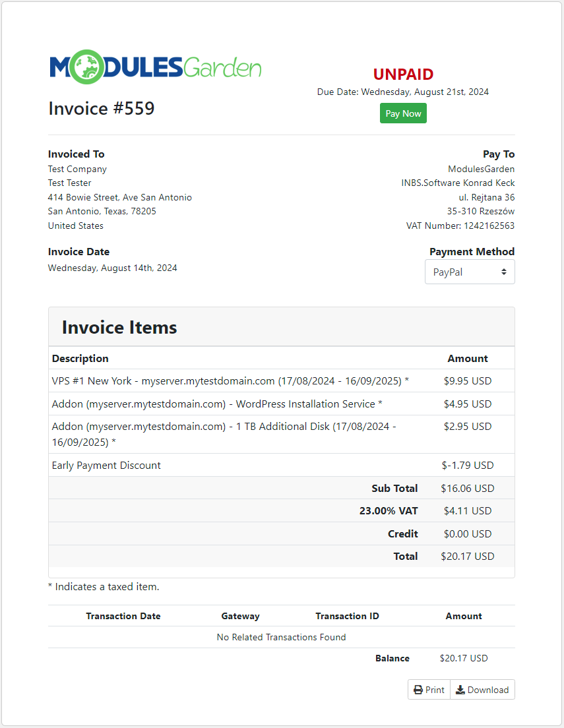The image size is (564, 728).
Task: Click the green Pay Now button
Action: pyautogui.click(x=403, y=113)
